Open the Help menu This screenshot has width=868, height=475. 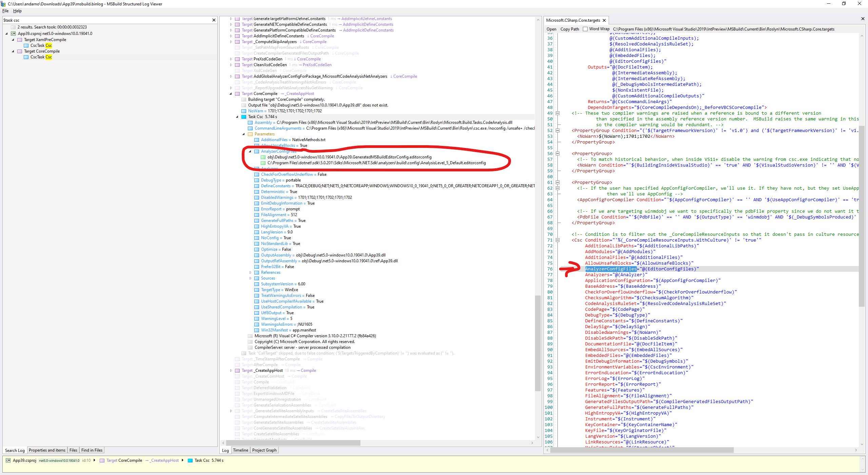(17, 11)
